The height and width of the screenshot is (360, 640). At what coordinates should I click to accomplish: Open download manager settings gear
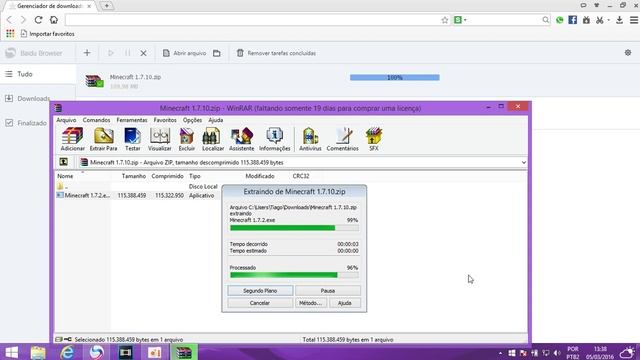pyautogui.click(x=628, y=53)
